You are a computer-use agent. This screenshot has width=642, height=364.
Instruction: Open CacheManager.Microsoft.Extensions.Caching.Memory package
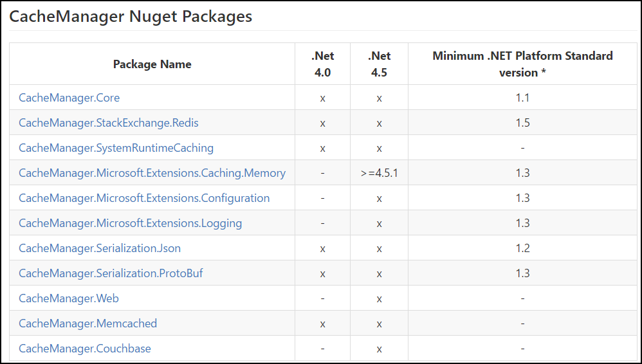[x=152, y=173]
